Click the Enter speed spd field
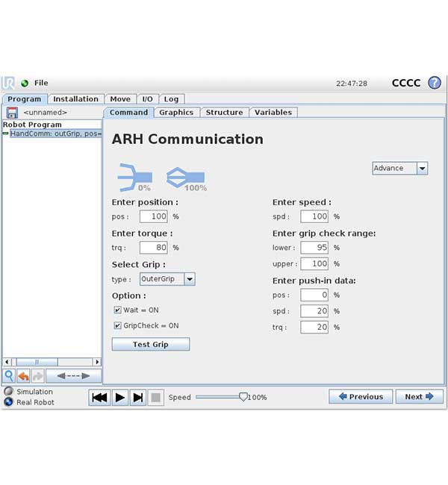Screen dimensions: 448x485 click(314, 216)
